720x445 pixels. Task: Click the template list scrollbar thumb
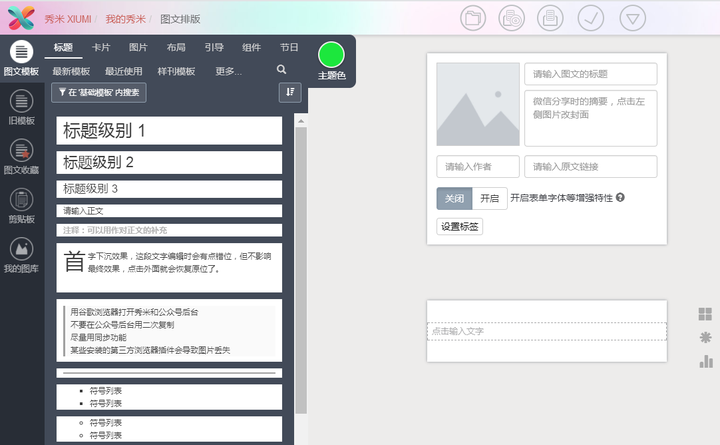(x=301, y=270)
